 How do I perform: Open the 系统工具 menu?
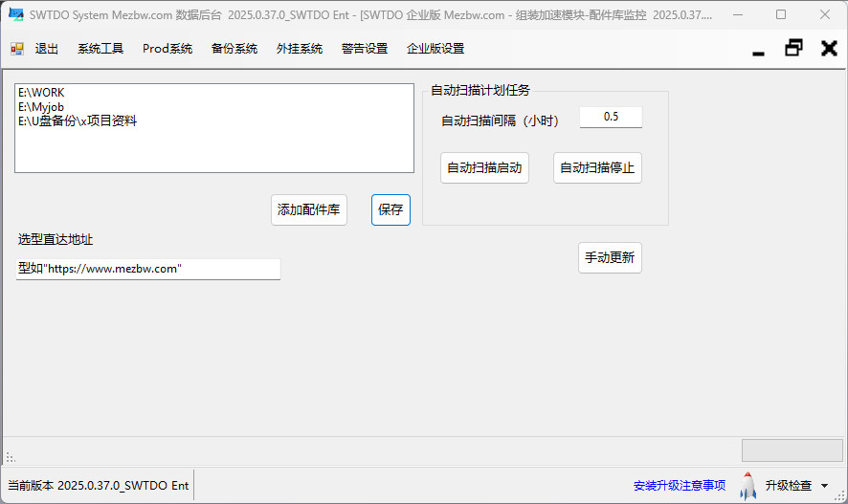pos(100,49)
